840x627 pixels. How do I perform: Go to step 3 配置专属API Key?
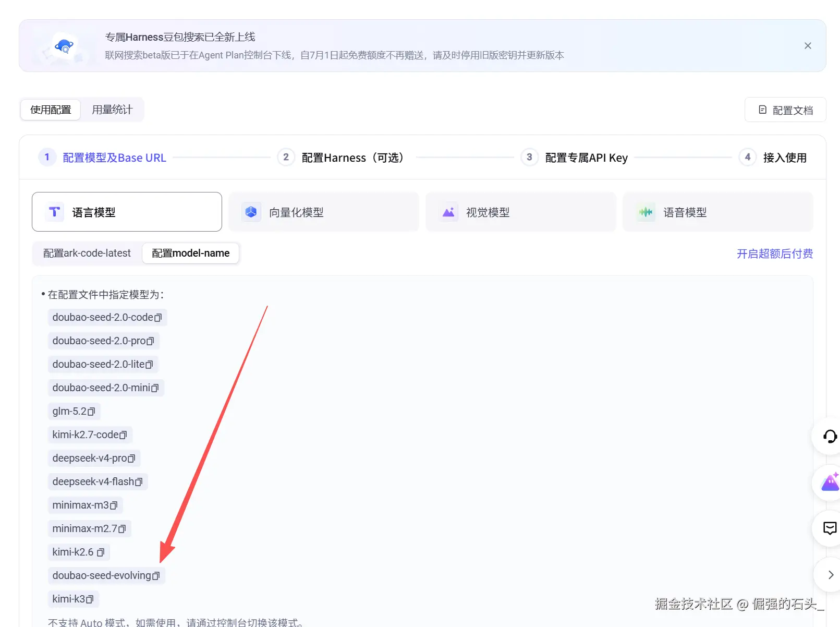[575, 158]
